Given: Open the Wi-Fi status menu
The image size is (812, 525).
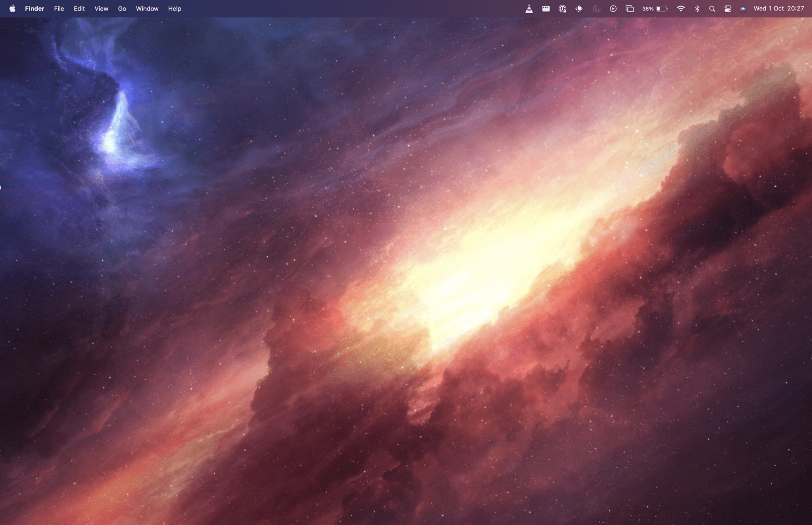Looking at the screenshot, I should (x=681, y=9).
